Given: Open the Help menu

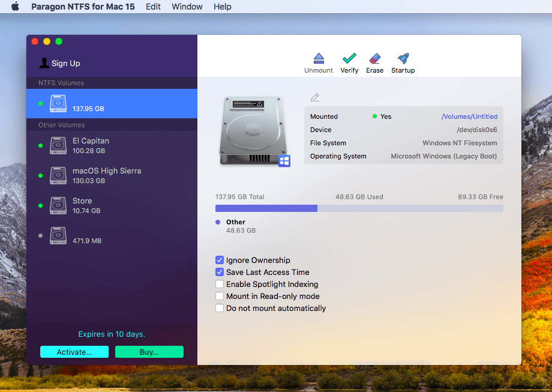Looking at the screenshot, I should pyautogui.click(x=222, y=7).
